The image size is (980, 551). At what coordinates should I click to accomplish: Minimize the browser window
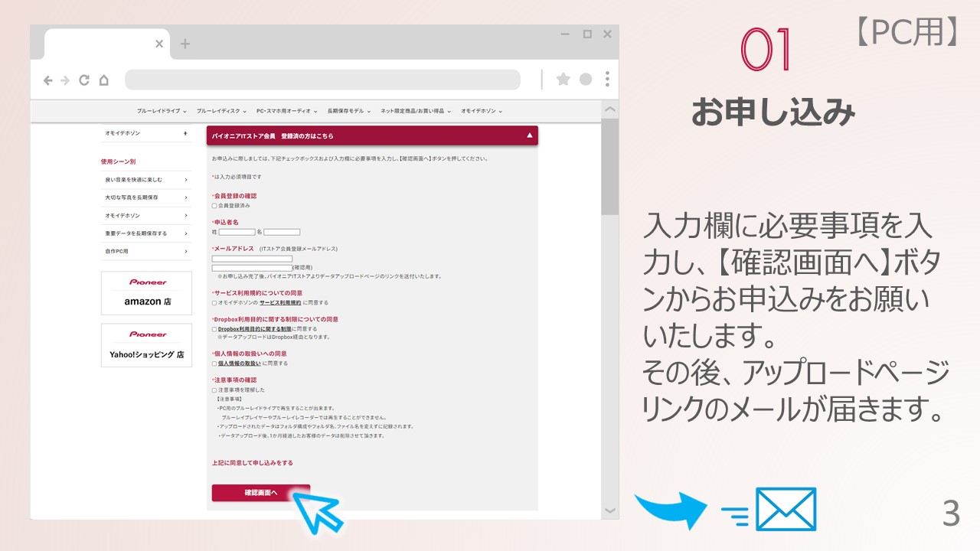566,34
